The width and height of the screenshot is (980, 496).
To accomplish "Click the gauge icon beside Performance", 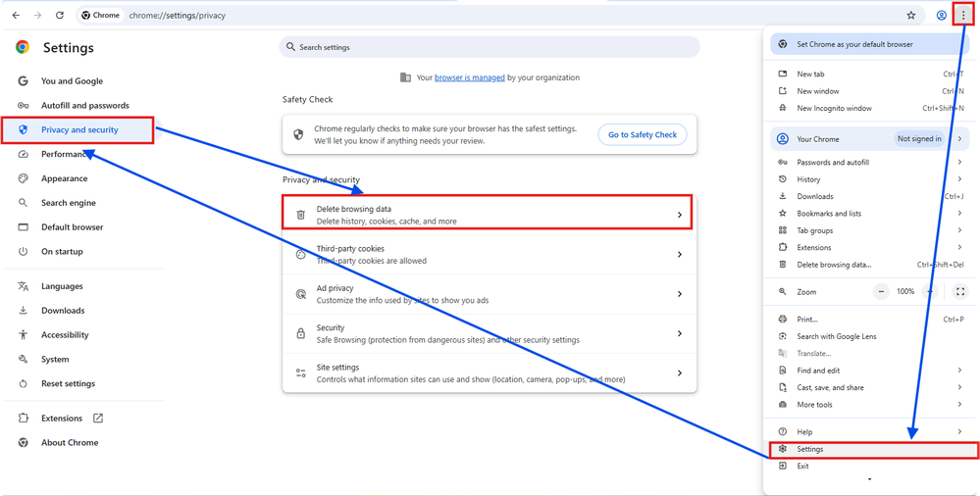I will click(x=24, y=154).
